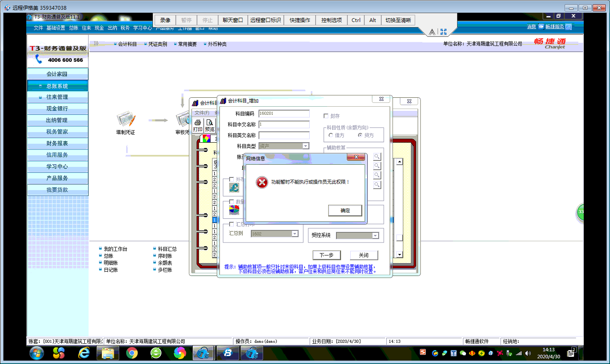Click the 控制选项 button
Screen dimensions: 610x364
pyautogui.click(x=332, y=20)
